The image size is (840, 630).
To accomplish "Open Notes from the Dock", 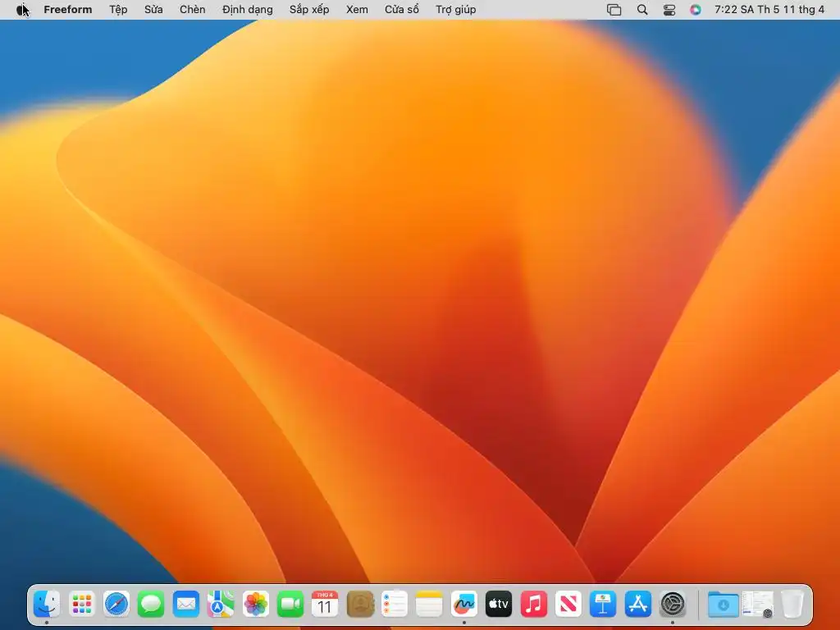I will (x=429, y=605).
